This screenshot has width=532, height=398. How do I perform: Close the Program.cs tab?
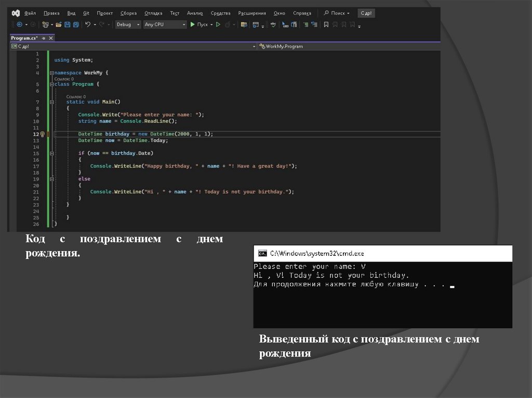tap(51, 38)
